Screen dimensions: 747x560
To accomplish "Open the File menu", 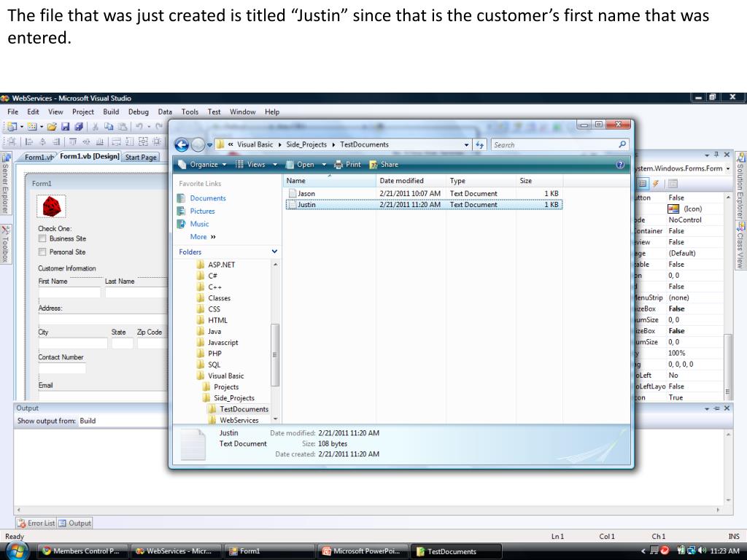I will (x=13, y=112).
